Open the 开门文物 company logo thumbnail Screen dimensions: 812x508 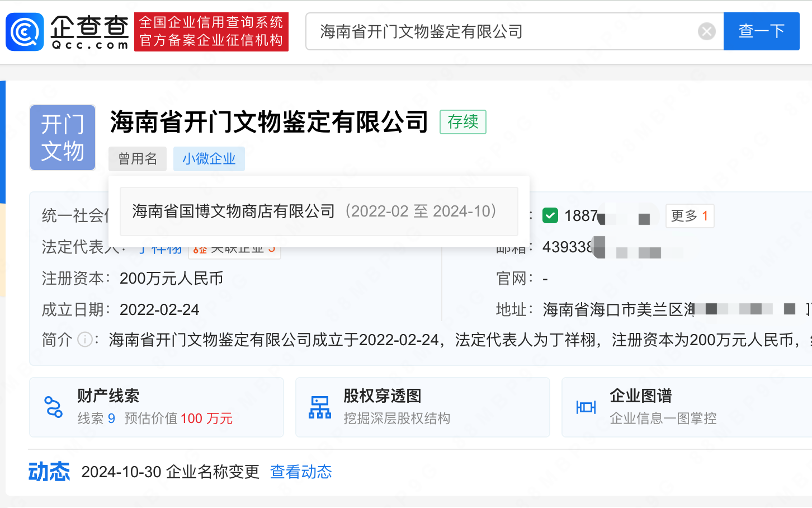pyautogui.click(x=63, y=138)
